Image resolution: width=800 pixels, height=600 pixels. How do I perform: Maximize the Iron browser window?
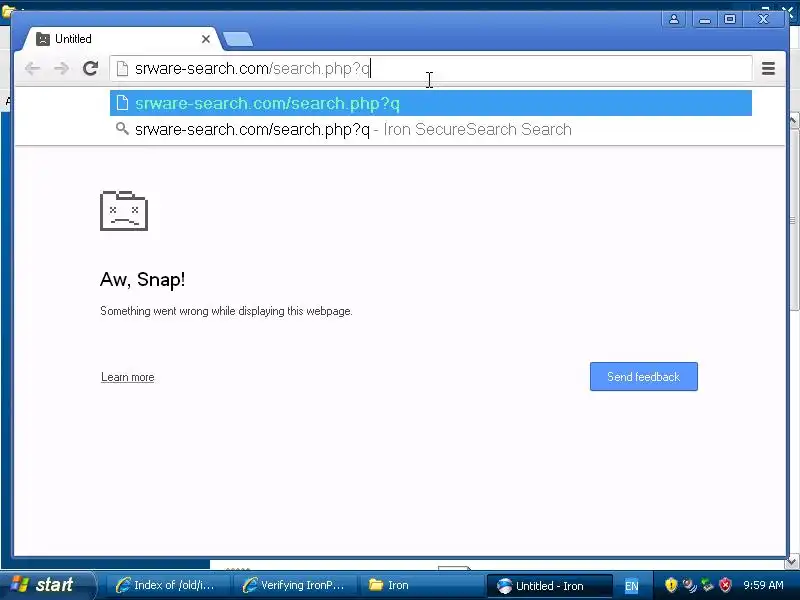tap(730, 19)
